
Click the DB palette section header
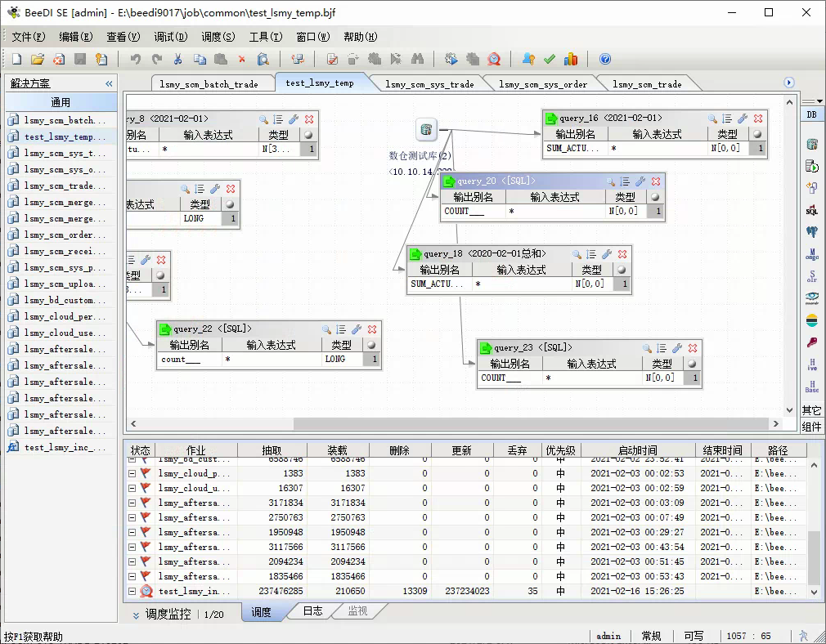[812, 114]
